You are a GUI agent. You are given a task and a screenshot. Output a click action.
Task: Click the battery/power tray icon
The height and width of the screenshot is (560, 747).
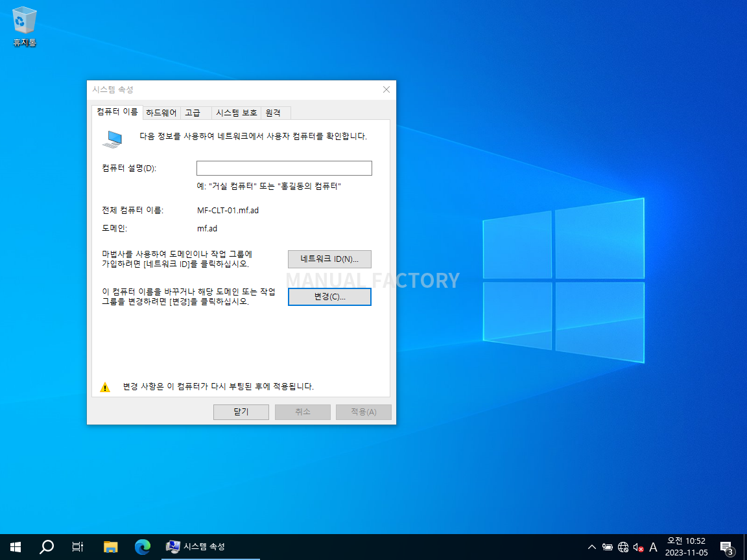[608, 547]
